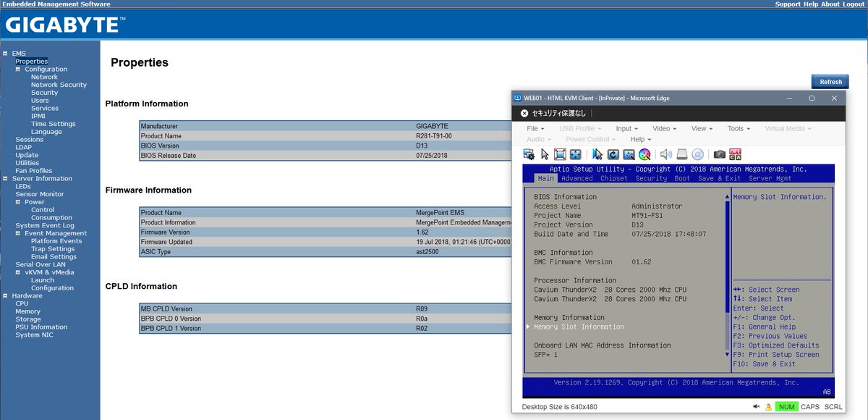Click the video zoom toolbar icon
868x420 pixels.
(x=629, y=154)
